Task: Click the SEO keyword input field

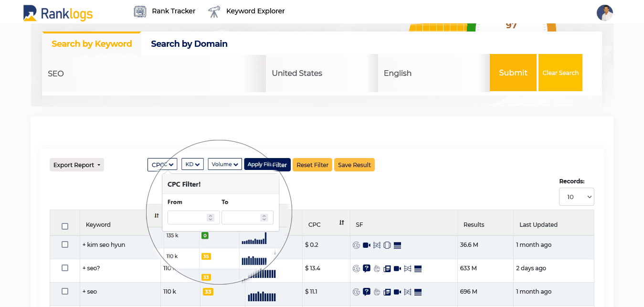Action: (x=154, y=73)
